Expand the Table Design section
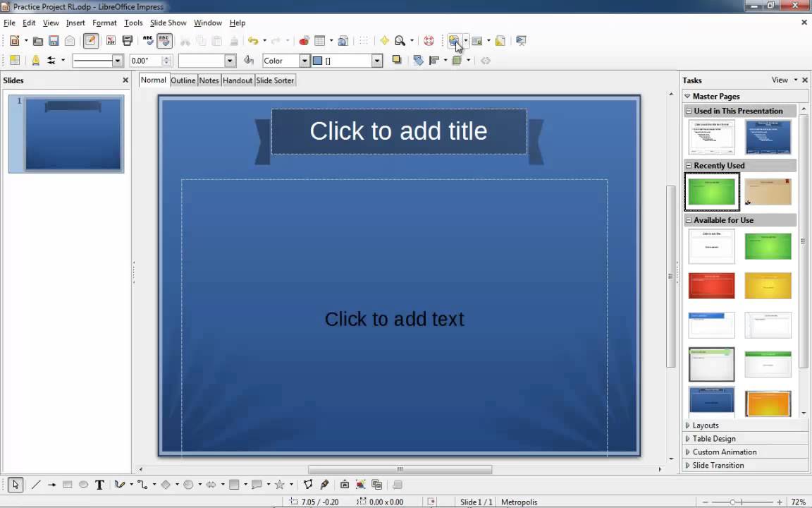The width and height of the screenshot is (812, 508). pyautogui.click(x=713, y=439)
